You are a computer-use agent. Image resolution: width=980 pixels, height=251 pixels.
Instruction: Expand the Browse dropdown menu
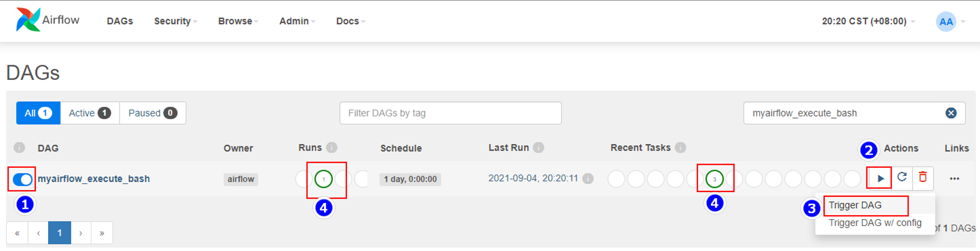[x=238, y=21]
